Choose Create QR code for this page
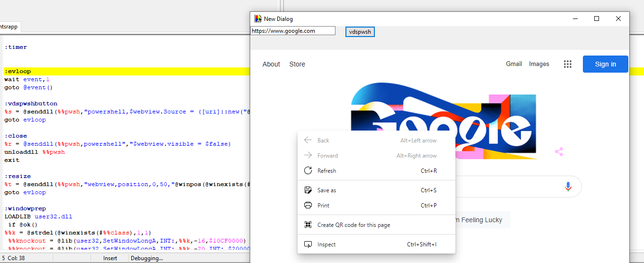Image resolution: width=644 pixels, height=263 pixels. pyautogui.click(x=354, y=225)
